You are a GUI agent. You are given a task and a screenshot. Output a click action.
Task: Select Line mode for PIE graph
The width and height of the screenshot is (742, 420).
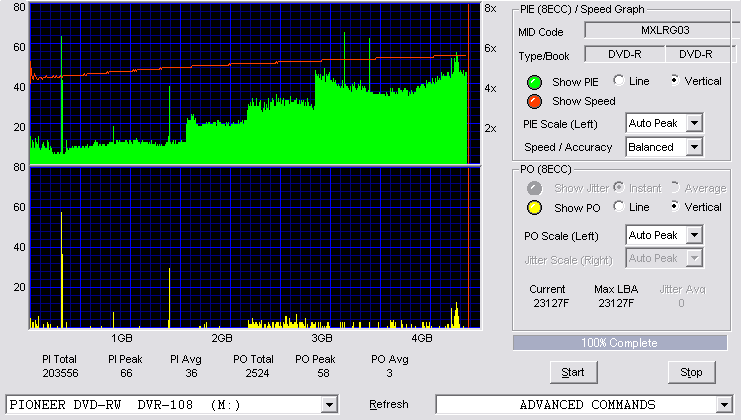(619, 80)
